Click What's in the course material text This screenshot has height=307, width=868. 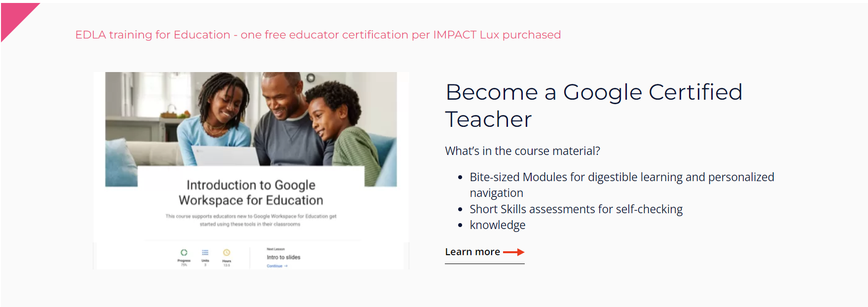coord(522,151)
